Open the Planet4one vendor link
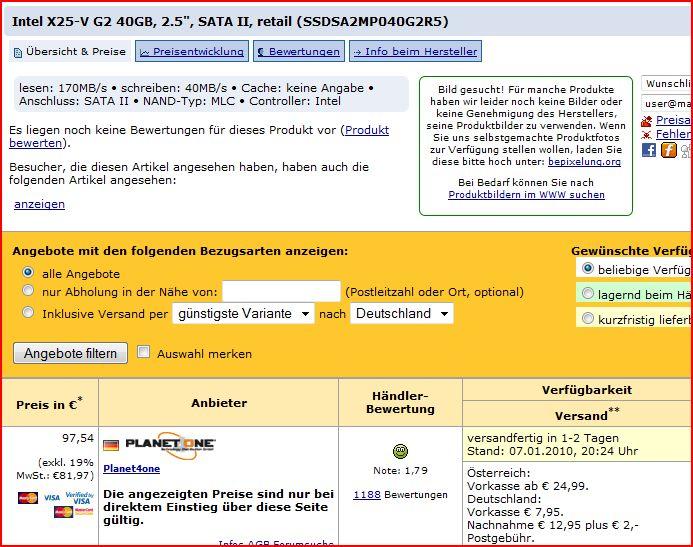 coord(132,469)
